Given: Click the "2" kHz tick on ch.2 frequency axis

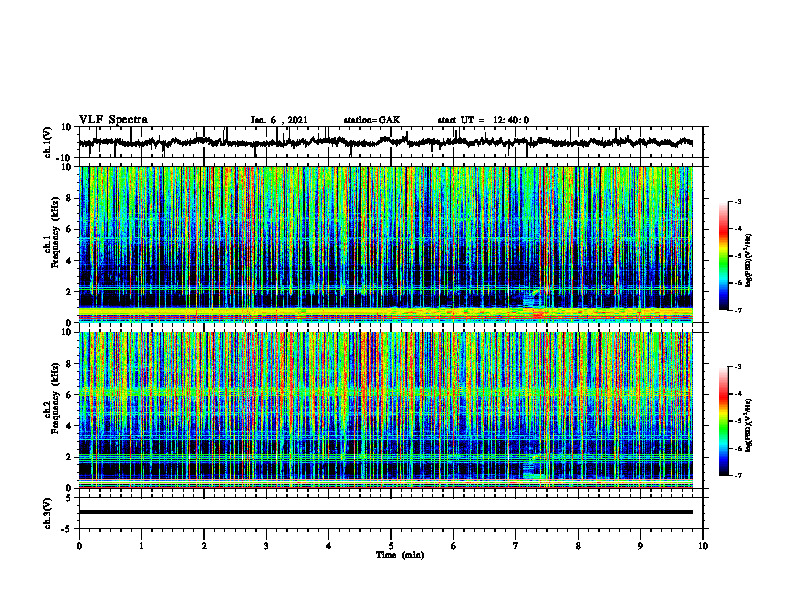Looking at the screenshot, I should [x=69, y=457].
